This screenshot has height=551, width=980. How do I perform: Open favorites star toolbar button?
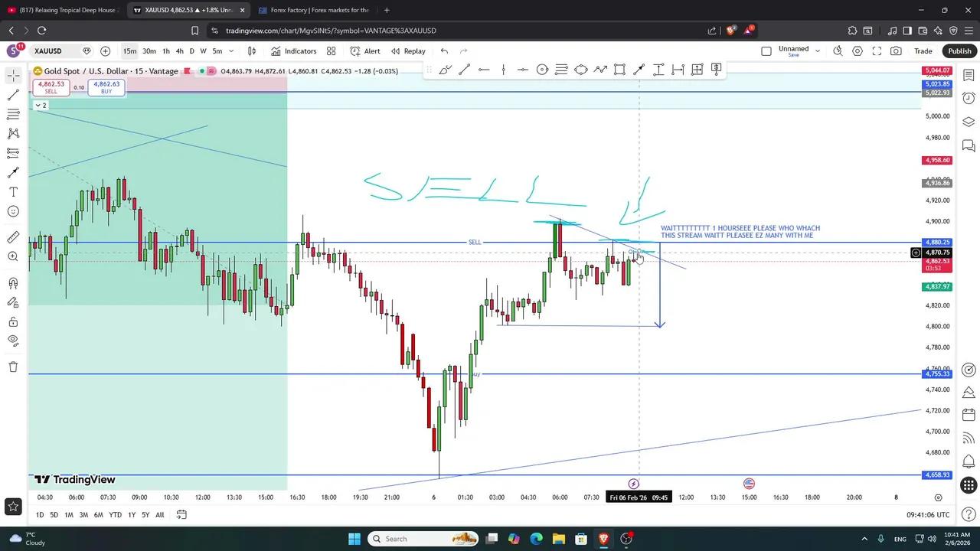coord(13,506)
